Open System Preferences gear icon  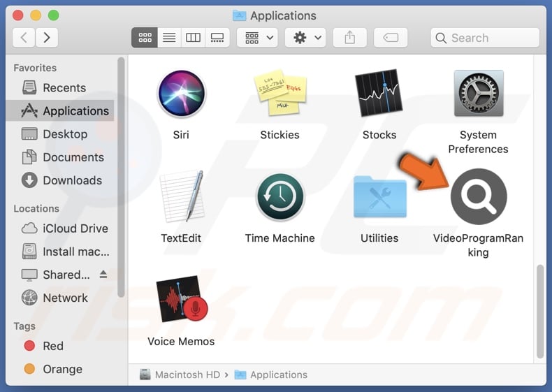479,94
